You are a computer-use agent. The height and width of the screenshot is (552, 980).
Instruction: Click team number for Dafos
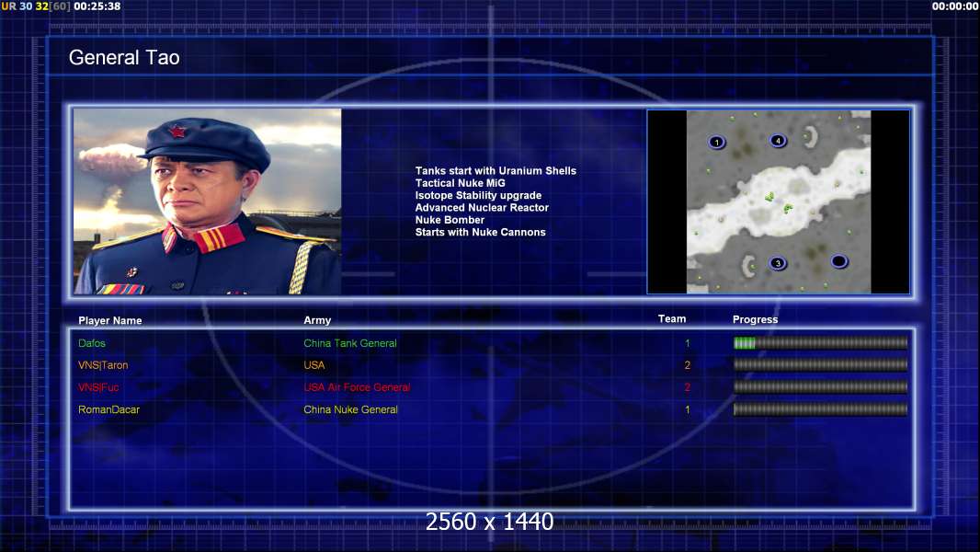coord(688,343)
